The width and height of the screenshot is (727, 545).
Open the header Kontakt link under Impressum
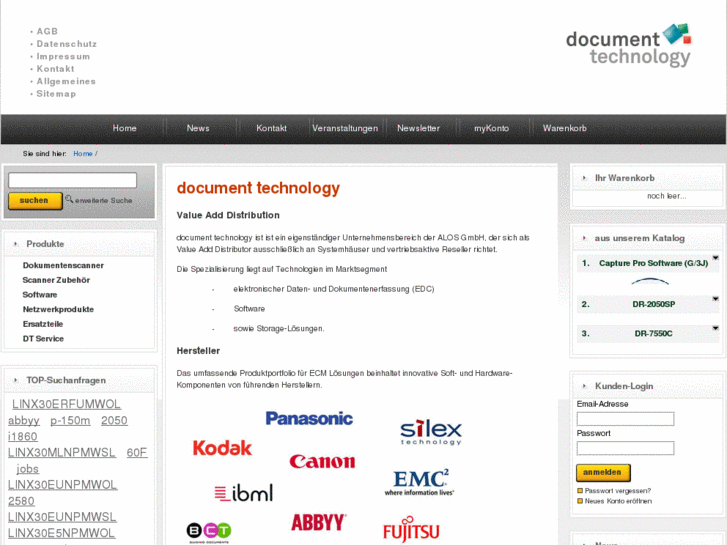pos(56,69)
